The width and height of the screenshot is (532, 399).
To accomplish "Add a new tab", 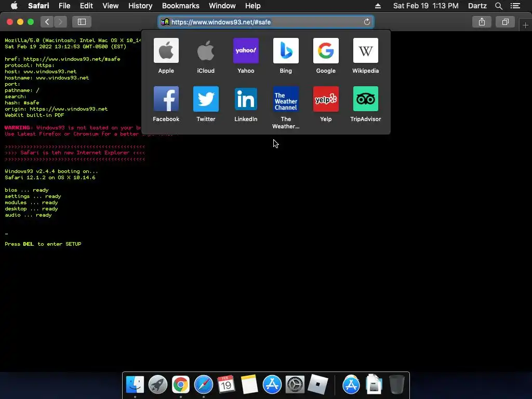I will tap(525, 25).
